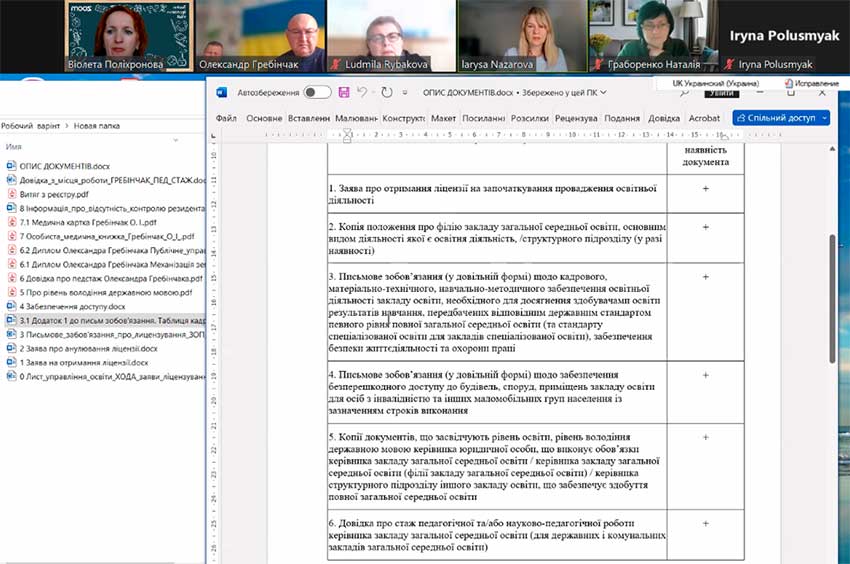Image resolution: width=850 pixels, height=564 pixels.
Task: Open 'Витяг з реєстру.pdf' file icon
Action: click(12, 194)
